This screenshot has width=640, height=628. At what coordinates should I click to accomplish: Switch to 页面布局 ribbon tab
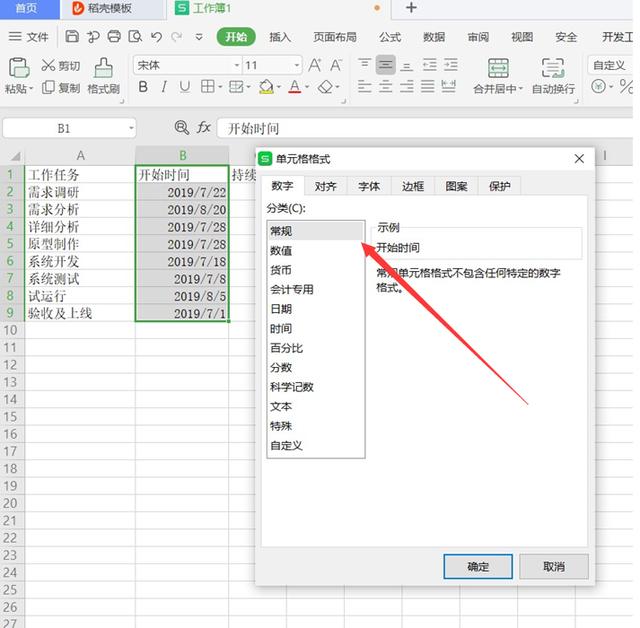coord(335,37)
